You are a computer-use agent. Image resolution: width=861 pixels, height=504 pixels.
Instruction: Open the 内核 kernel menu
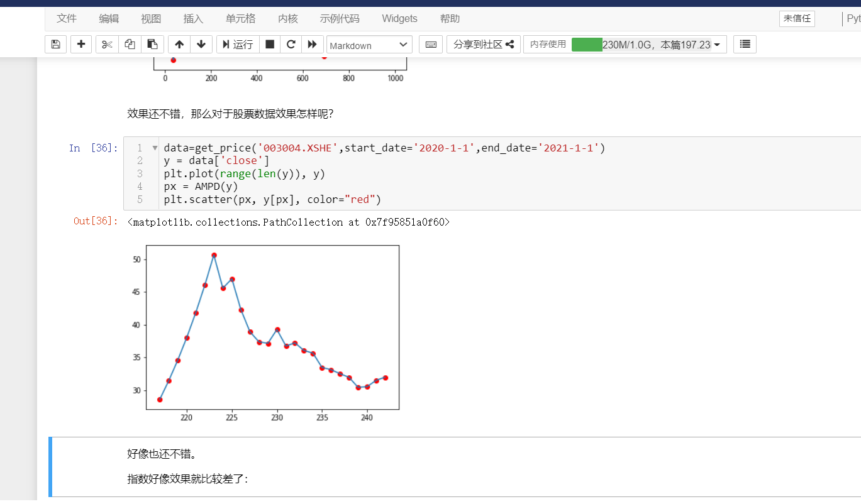click(x=287, y=19)
